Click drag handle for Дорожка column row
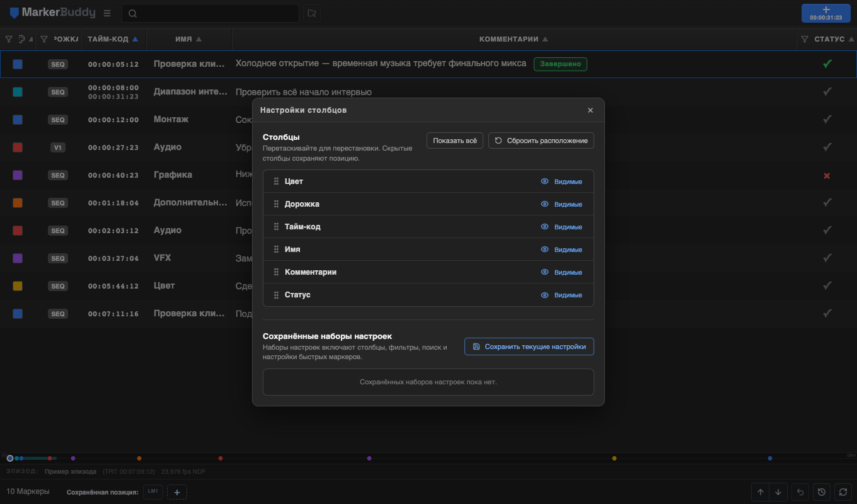Viewport: 857px width, 504px height. coord(276,204)
